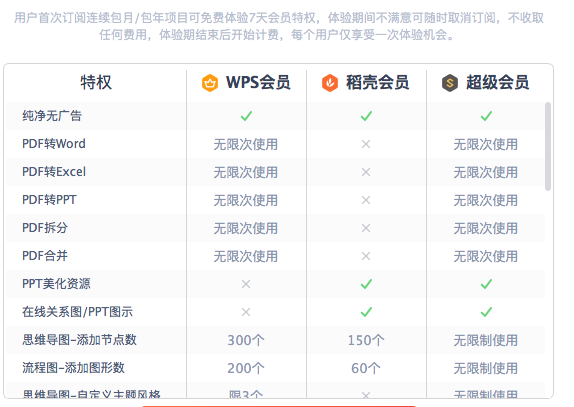The image size is (574, 407).
Task: Select the 思维导图-添加节点数 row label
Action: pos(79,340)
